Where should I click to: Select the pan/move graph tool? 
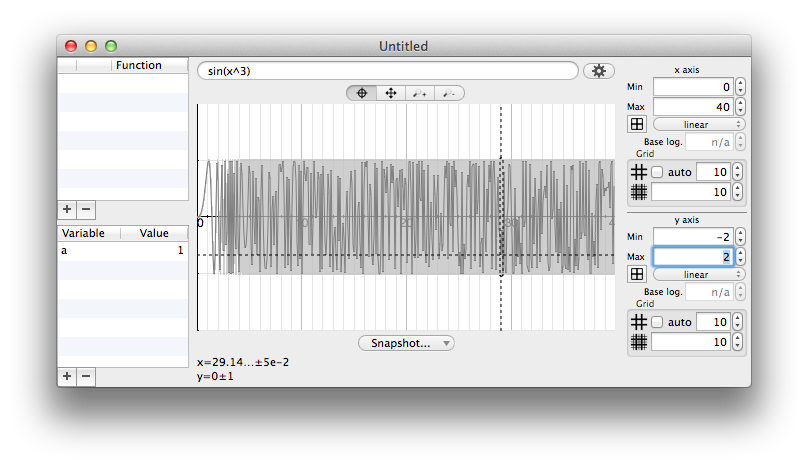(391, 93)
